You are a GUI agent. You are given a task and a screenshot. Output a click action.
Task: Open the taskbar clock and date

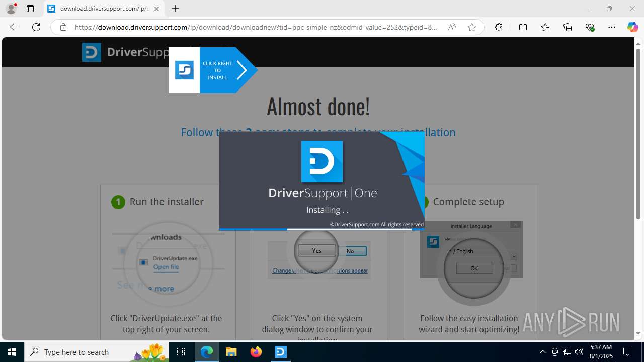(601, 352)
